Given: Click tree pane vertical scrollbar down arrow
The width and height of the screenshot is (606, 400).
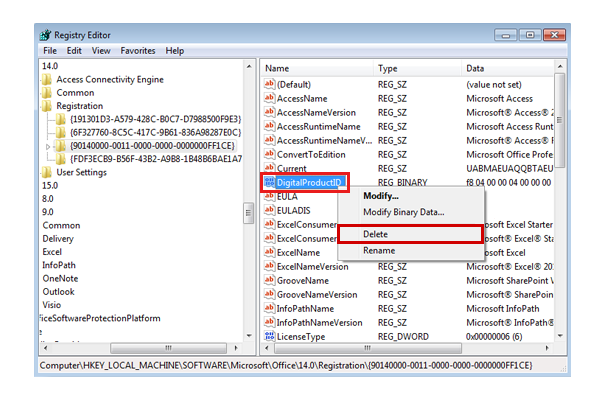Looking at the screenshot, I should [249, 335].
